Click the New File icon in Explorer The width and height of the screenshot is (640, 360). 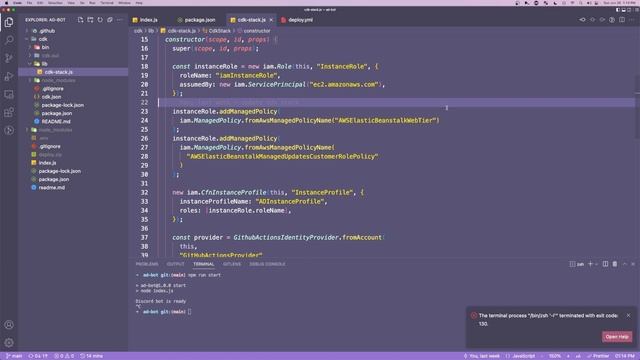pos(80,20)
